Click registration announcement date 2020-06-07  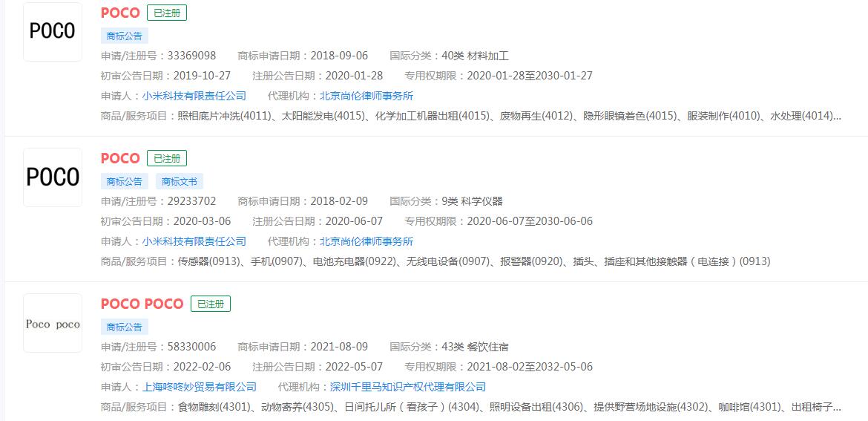354,221
